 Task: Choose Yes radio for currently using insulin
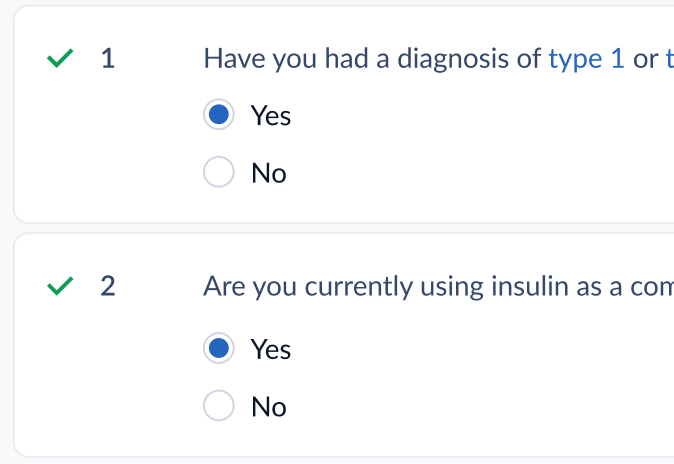pos(219,348)
